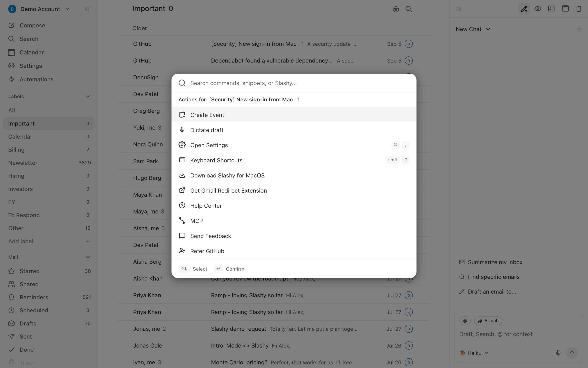Image resolution: width=588 pixels, height=368 pixels.
Task: Open the Sent folder
Action: tap(49, 337)
